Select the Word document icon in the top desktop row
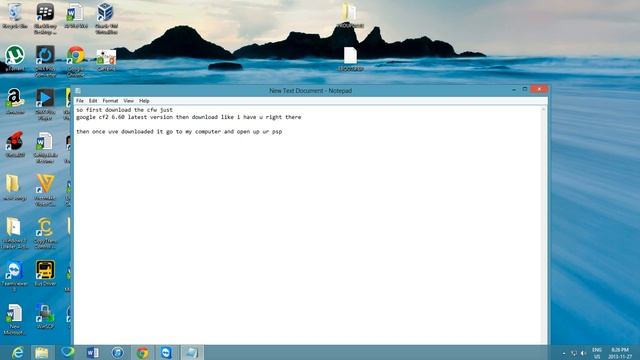Viewport: 640px width, 360px height. (x=76, y=16)
